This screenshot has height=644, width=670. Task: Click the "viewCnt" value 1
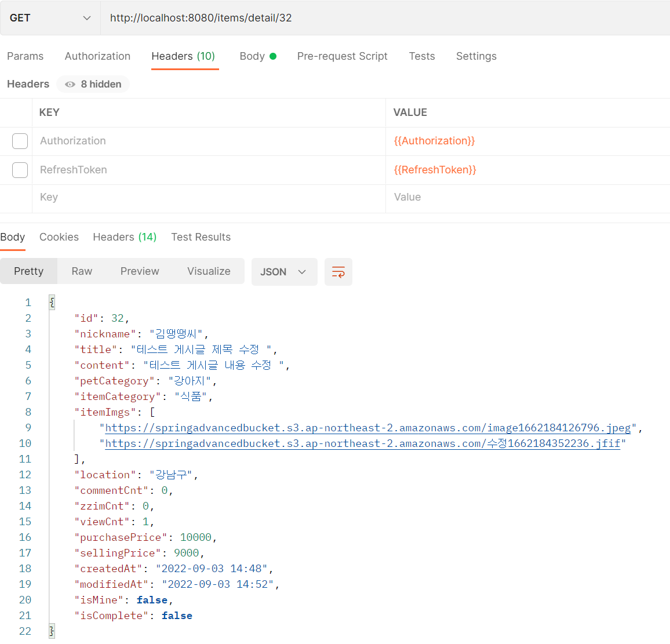[145, 522]
